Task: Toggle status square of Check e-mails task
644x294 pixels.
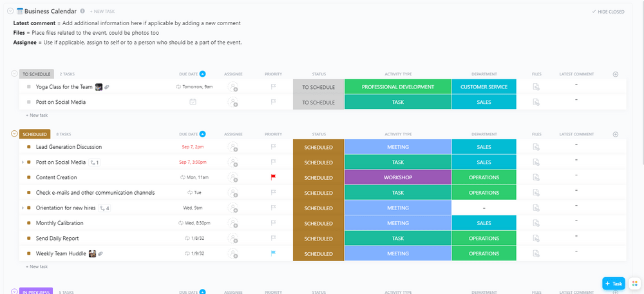Action: point(29,193)
